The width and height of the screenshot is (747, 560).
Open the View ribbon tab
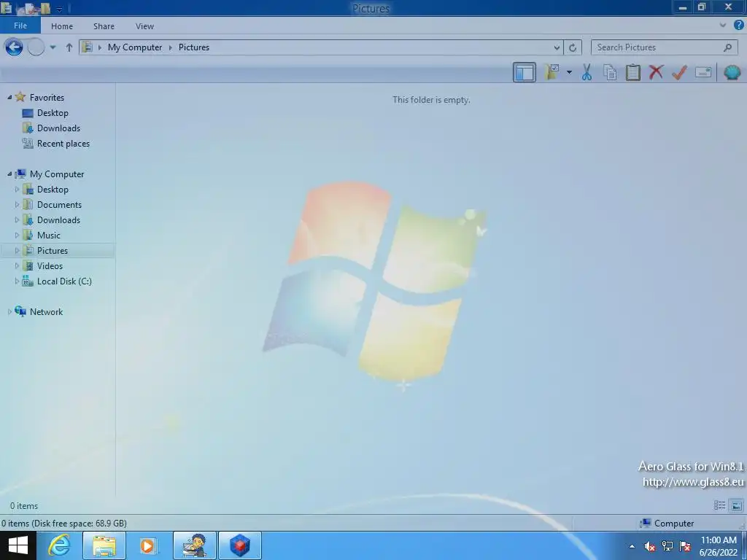click(144, 26)
